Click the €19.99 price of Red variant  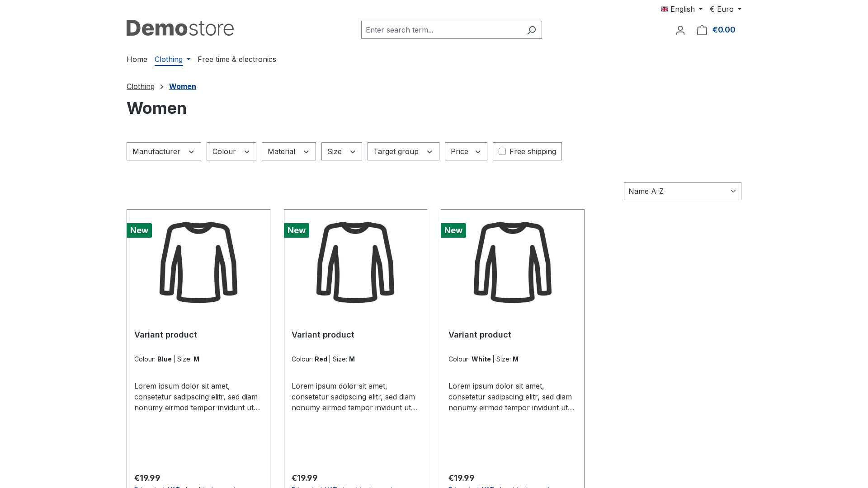[305, 478]
